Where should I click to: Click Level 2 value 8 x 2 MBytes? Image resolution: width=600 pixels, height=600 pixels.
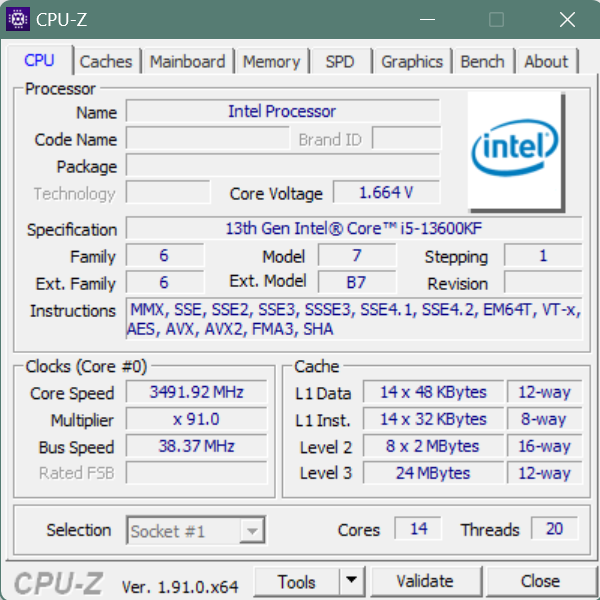(433, 446)
